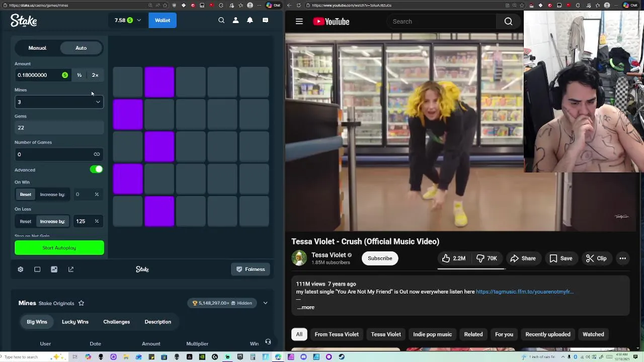Image resolution: width=644 pixels, height=362 pixels.
Task: Open the Big Wins tab
Action: [x=37, y=322]
